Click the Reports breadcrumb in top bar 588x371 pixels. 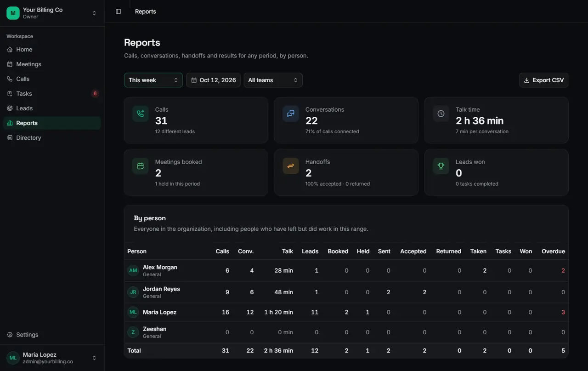146,11
